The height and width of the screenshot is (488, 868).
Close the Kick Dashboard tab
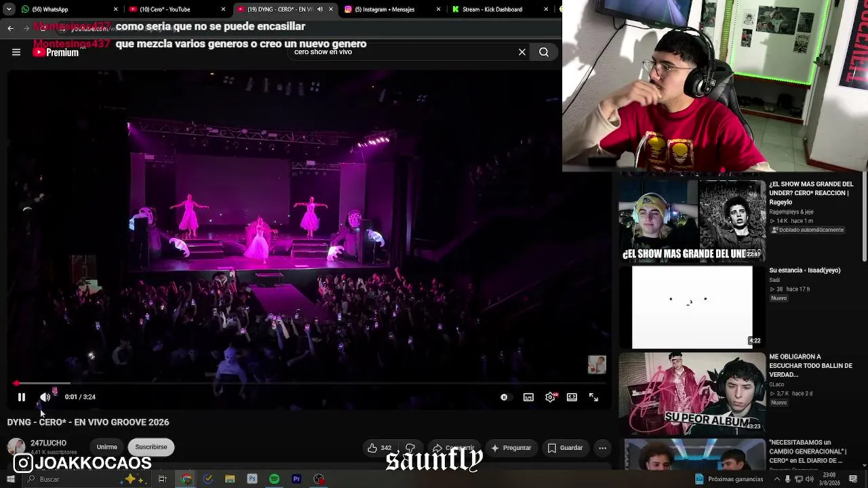pos(546,9)
